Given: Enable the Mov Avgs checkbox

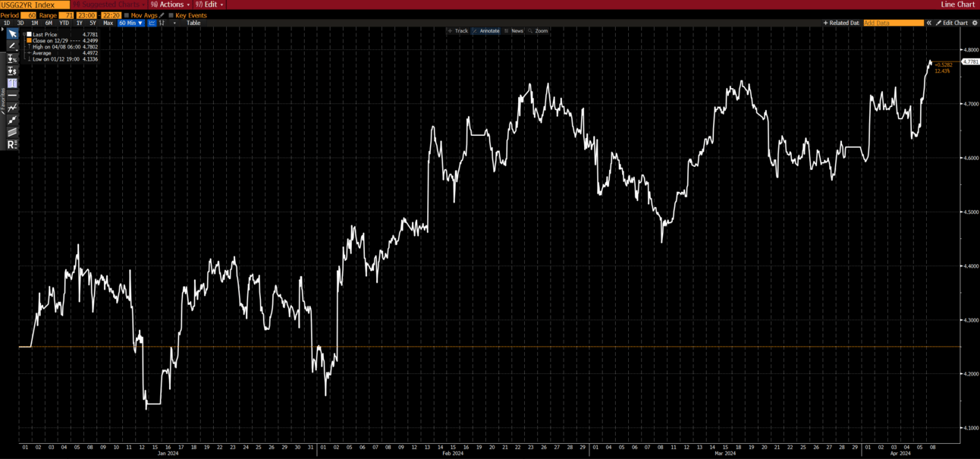Looking at the screenshot, I should (x=127, y=15).
